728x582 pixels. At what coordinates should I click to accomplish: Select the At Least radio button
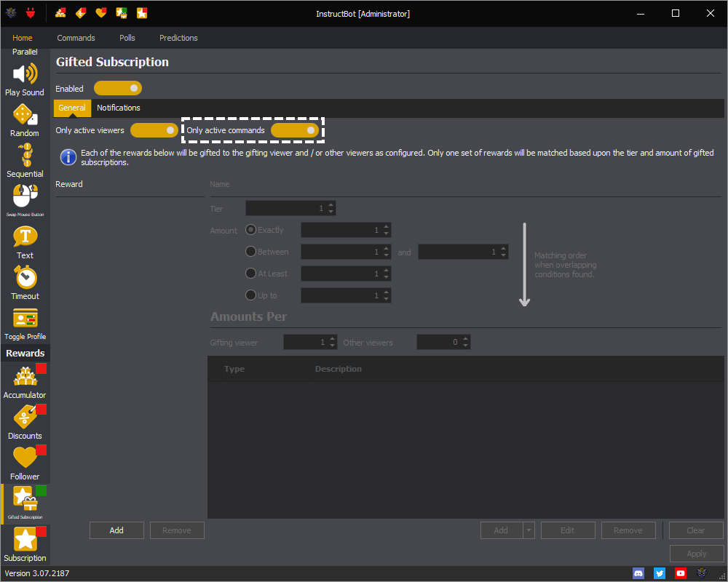(250, 274)
